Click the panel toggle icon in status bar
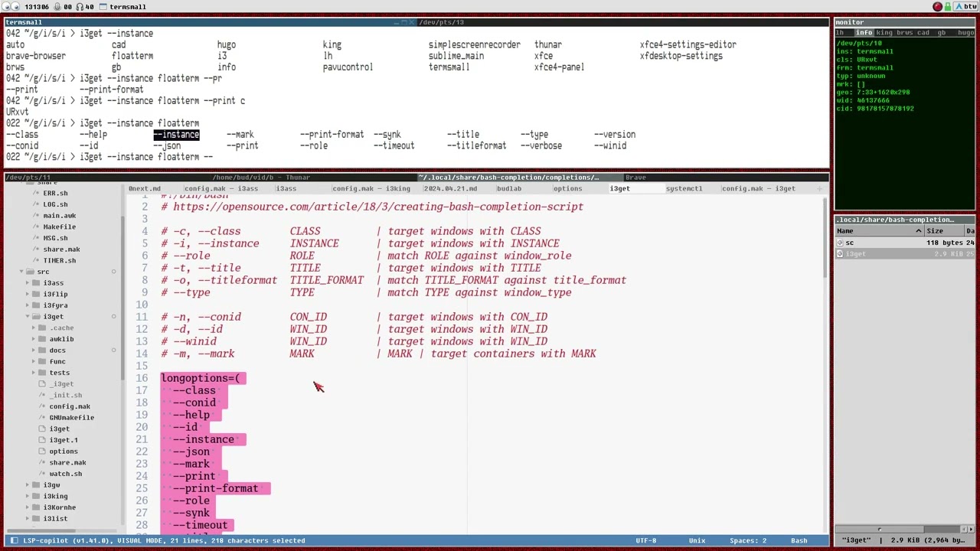This screenshot has width=980, height=551. click(14, 540)
